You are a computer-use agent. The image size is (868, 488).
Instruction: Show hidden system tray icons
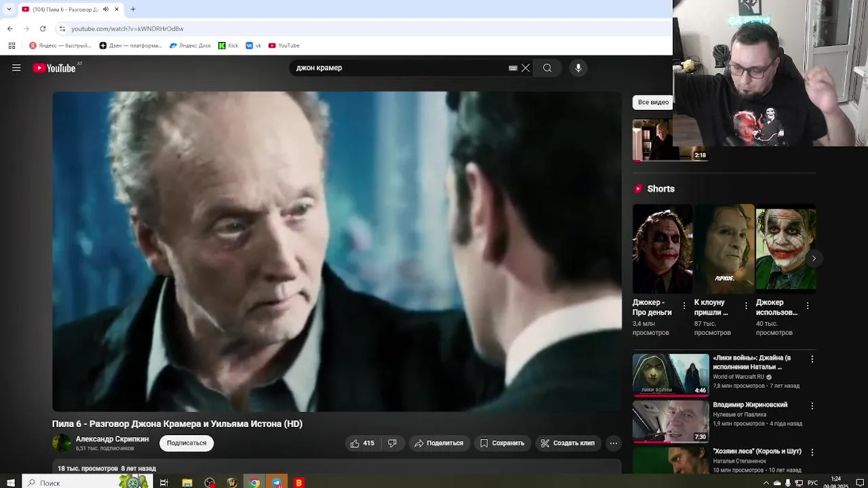(x=766, y=483)
